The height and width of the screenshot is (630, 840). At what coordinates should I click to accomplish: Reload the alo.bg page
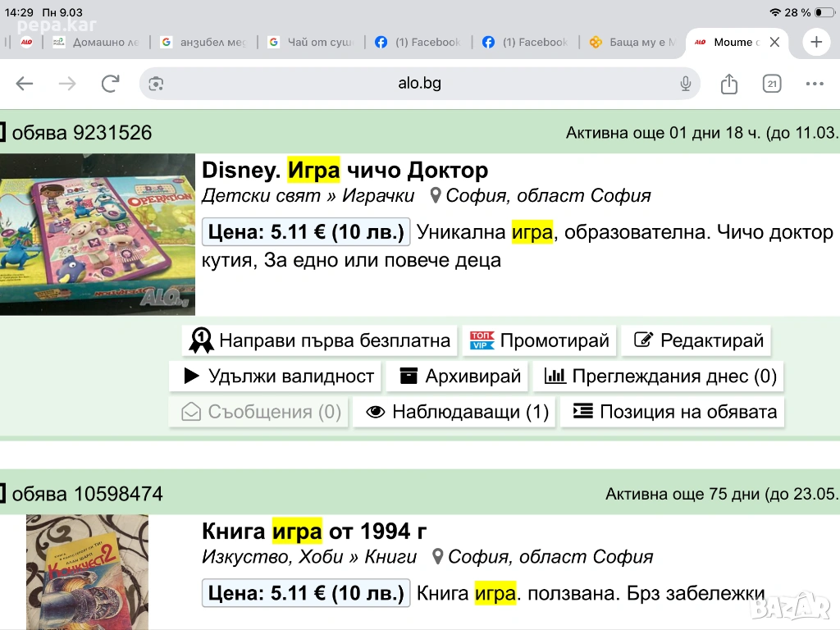coord(110,84)
